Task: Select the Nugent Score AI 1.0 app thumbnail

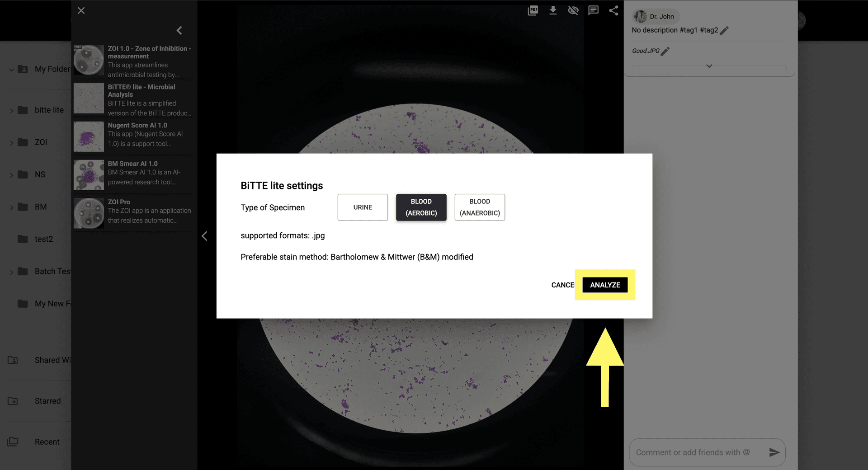Action: tap(89, 136)
